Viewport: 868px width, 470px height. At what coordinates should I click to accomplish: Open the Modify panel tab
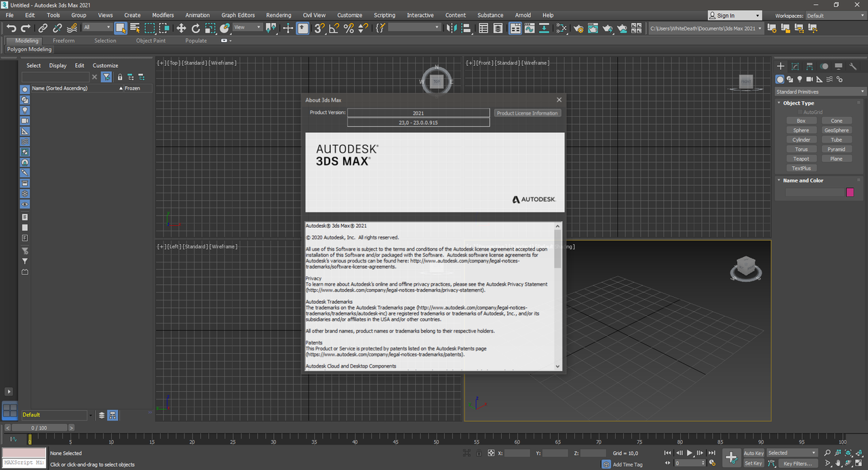[x=795, y=66]
